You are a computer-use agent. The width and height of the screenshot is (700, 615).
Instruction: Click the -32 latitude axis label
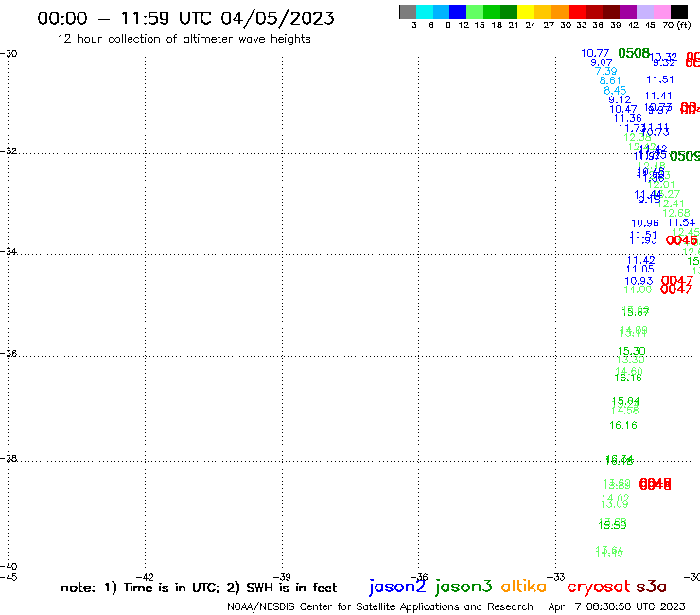pos(9,151)
